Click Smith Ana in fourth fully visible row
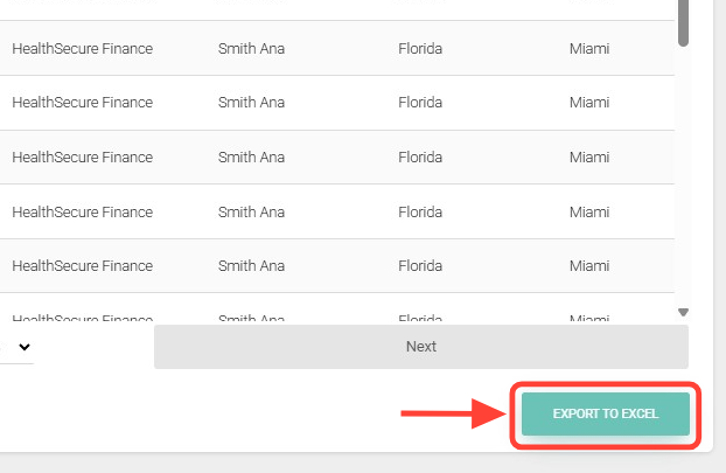The width and height of the screenshot is (726, 473). coord(251,212)
